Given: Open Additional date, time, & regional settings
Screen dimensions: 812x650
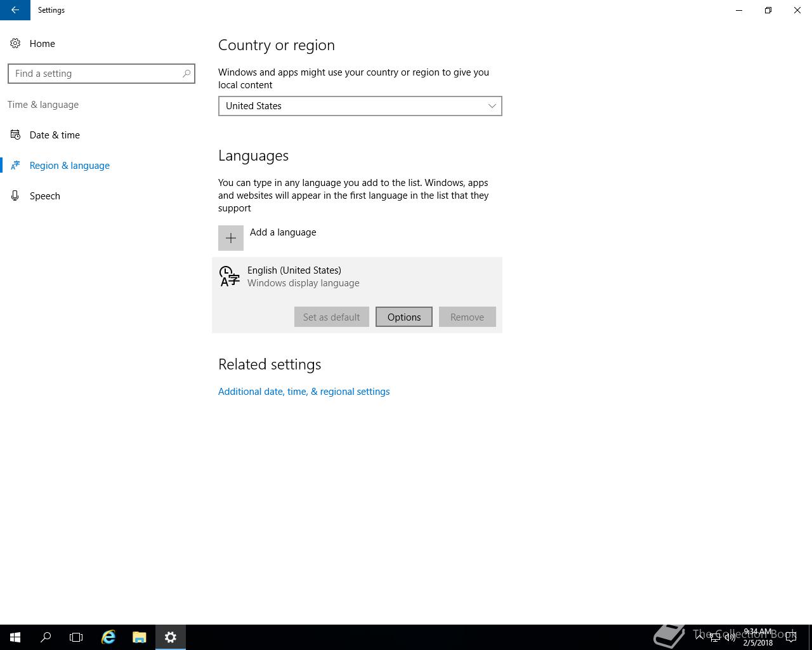Looking at the screenshot, I should click(x=304, y=392).
